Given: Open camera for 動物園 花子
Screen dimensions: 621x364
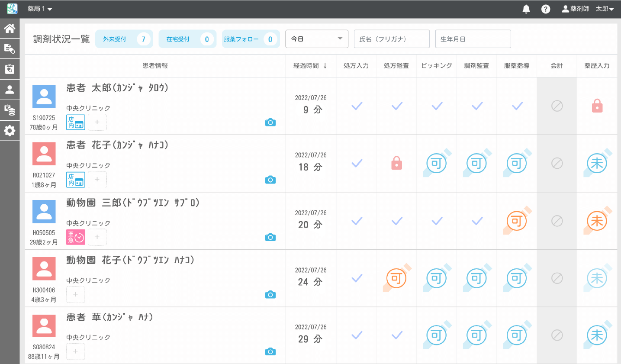Looking at the screenshot, I should (x=270, y=295).
